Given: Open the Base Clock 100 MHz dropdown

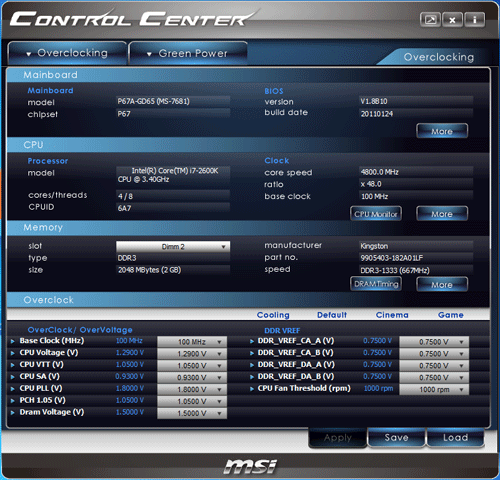Looking at the screenshot, I should [192, 342].
